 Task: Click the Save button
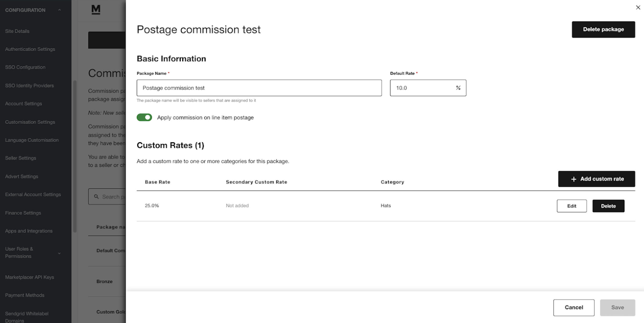click(x=618, y=308)
